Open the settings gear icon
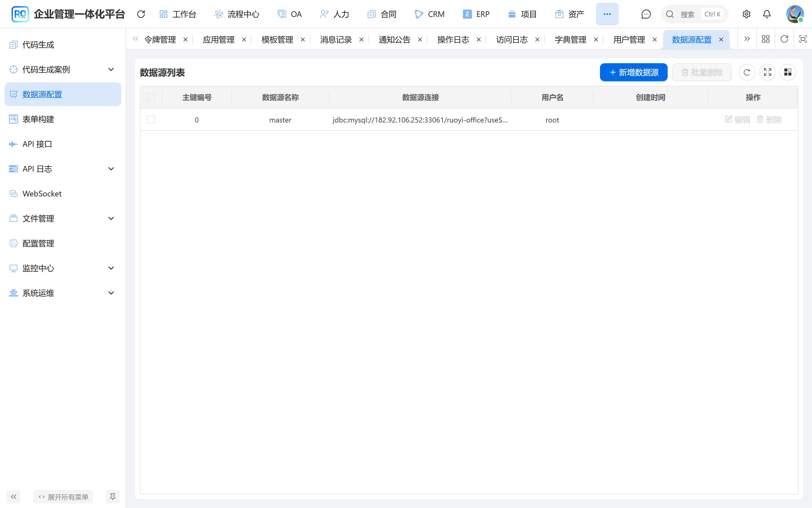 click(746, 14)
